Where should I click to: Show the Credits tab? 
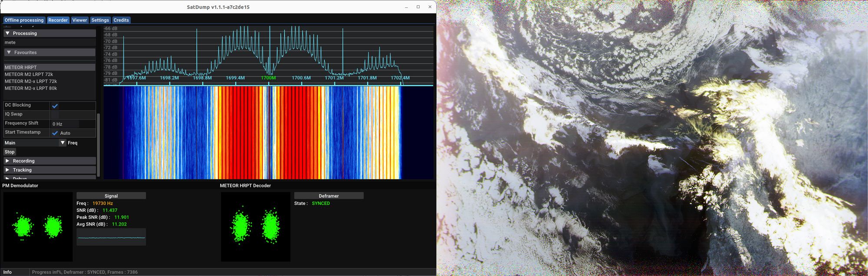point(121,20)
